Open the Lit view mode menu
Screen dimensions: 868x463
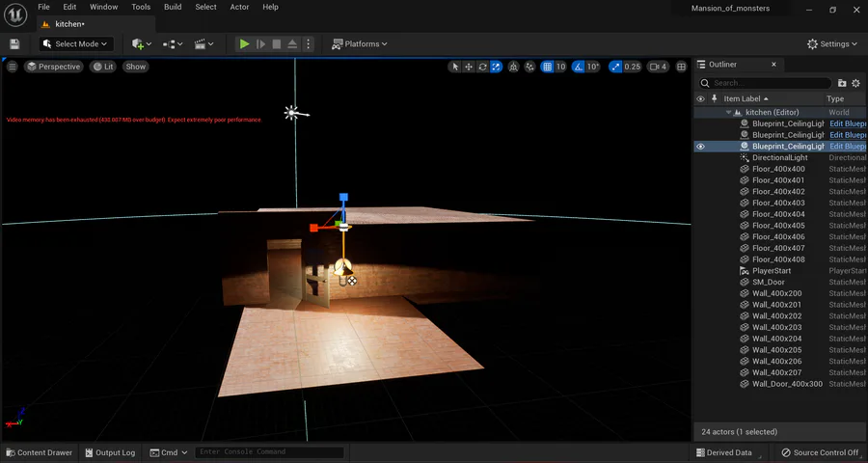(103, 67)
